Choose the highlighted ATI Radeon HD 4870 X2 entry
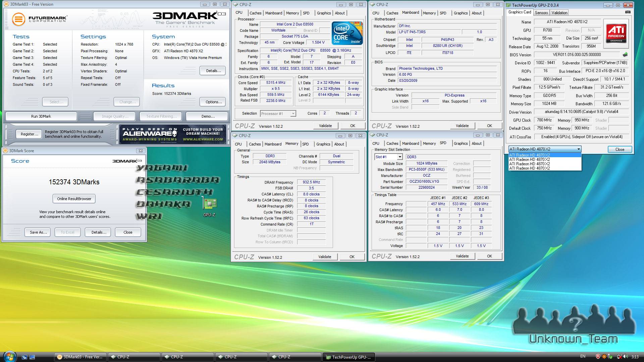 point(545,155)
